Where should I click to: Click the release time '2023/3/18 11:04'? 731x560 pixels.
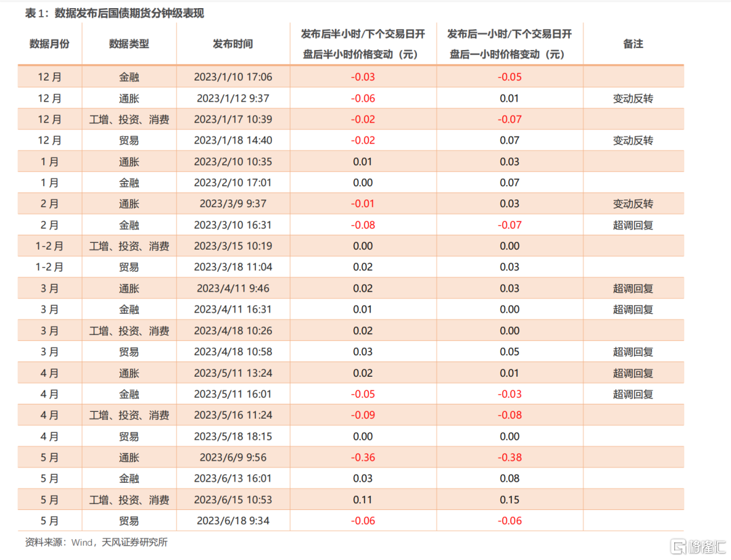tap(233, 267)
